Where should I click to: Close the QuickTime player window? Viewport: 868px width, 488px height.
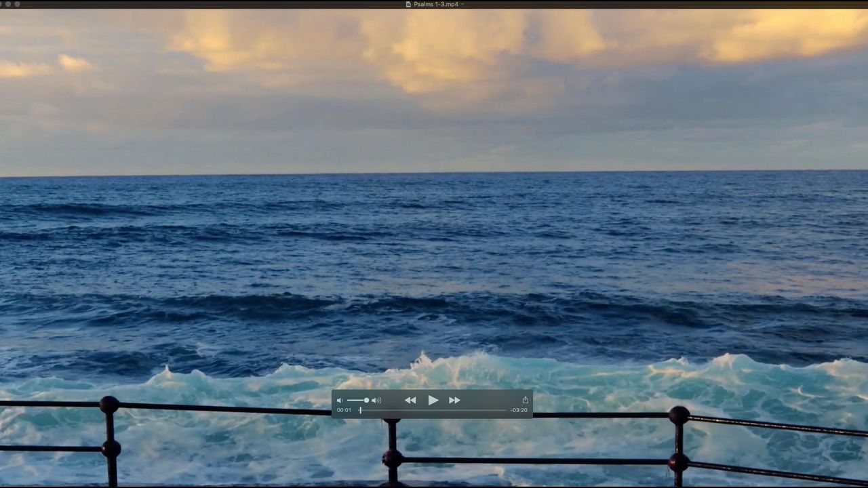pyautogui.click(x=3, y=4)
